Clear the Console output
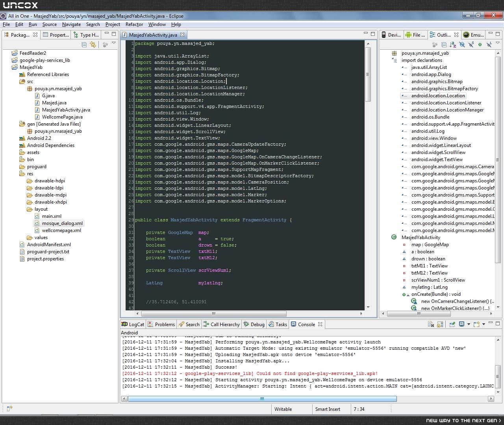 tap(431, 324)
